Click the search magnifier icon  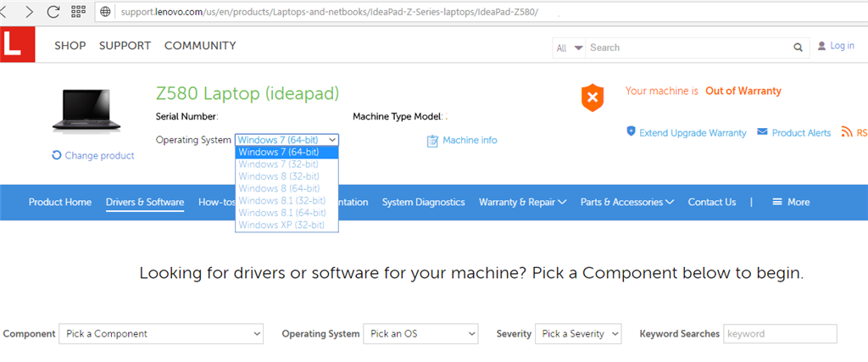(798, 47)
